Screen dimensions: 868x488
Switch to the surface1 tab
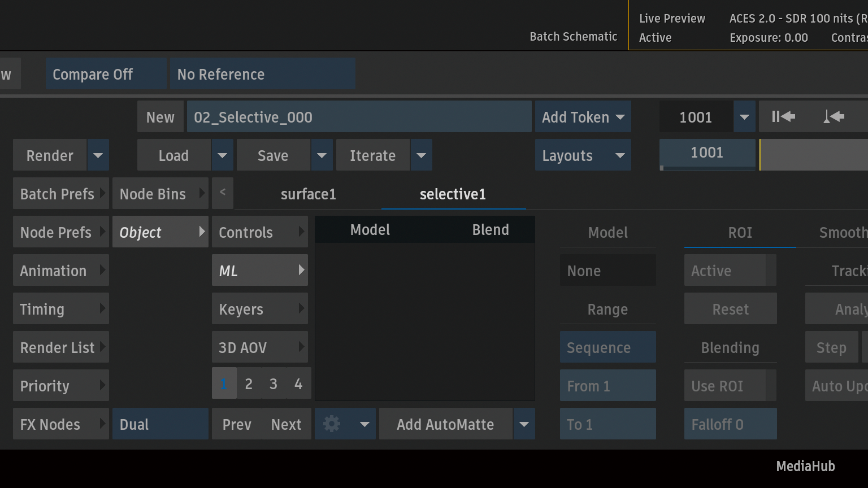308,194
